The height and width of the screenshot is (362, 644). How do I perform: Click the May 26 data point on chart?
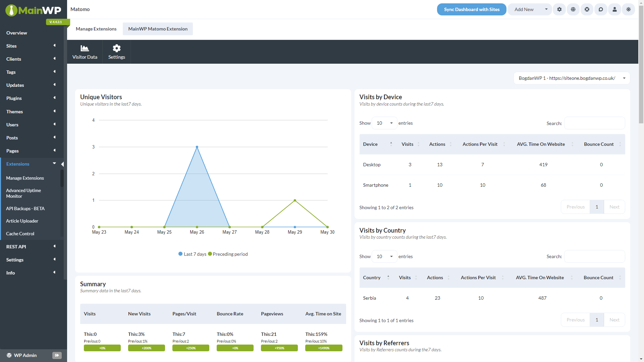click(197, 147)
